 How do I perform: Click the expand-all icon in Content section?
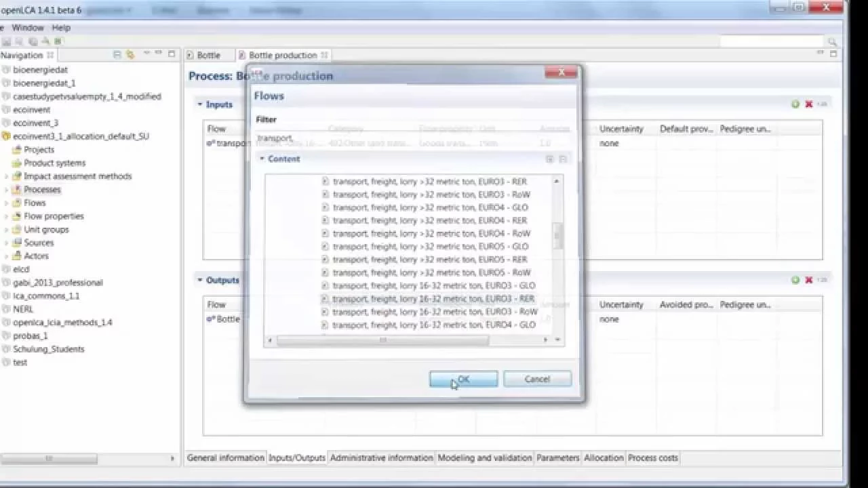click(x=550, y=159)
